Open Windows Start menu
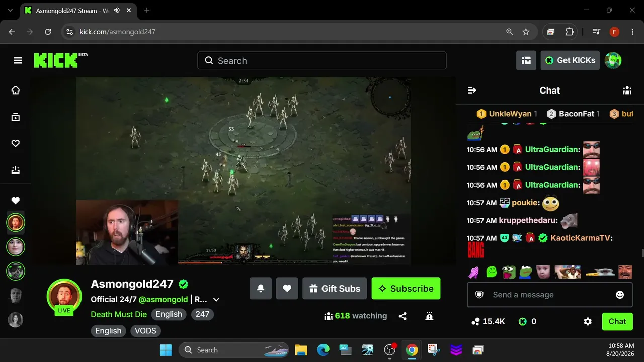 166,350
